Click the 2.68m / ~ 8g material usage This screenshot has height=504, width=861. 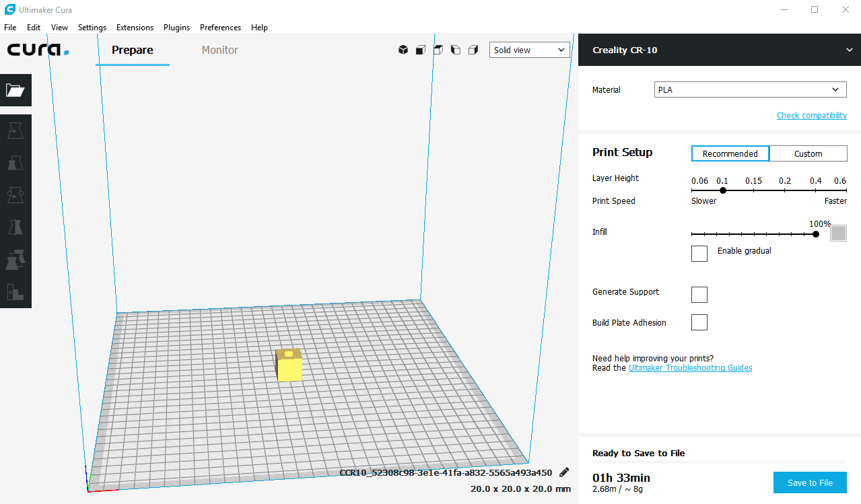click(x=617, y=489)
